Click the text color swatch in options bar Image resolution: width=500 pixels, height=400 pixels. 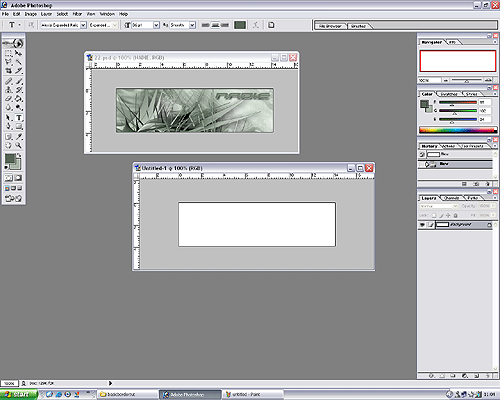pos(240,25)
